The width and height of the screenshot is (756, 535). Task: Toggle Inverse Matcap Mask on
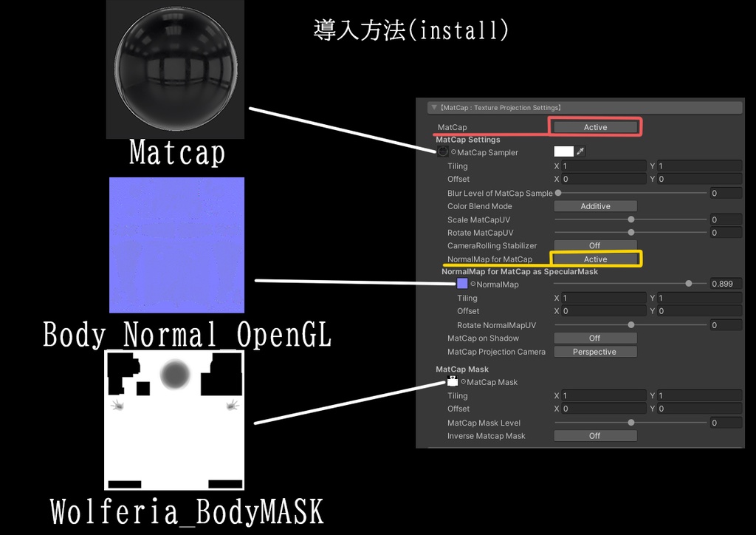[x=595, y=435]
